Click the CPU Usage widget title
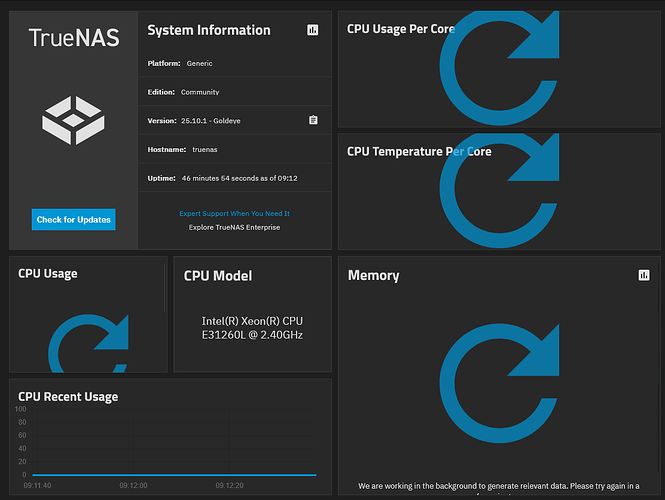 click(x=48, y=274)
